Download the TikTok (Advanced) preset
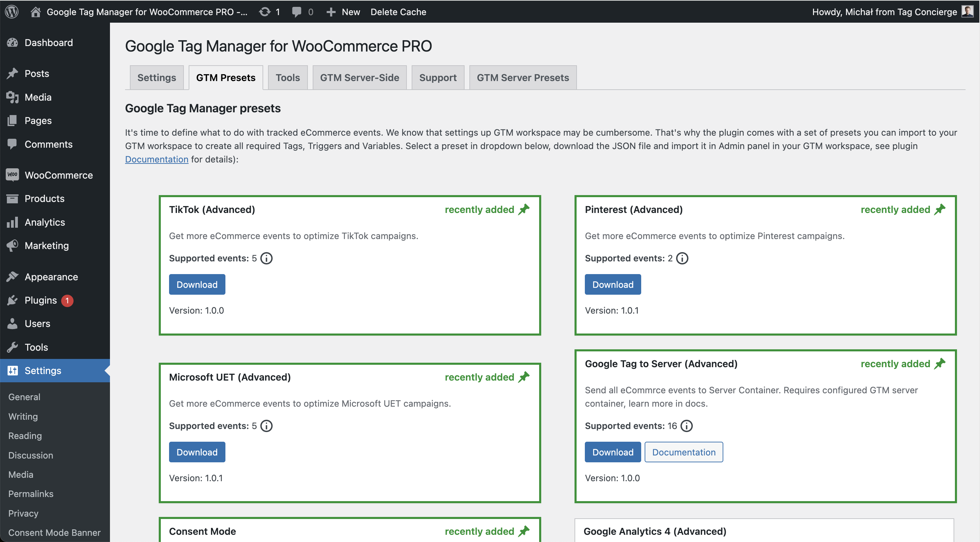The image size is (980, 542). click(x=197, y=284)
